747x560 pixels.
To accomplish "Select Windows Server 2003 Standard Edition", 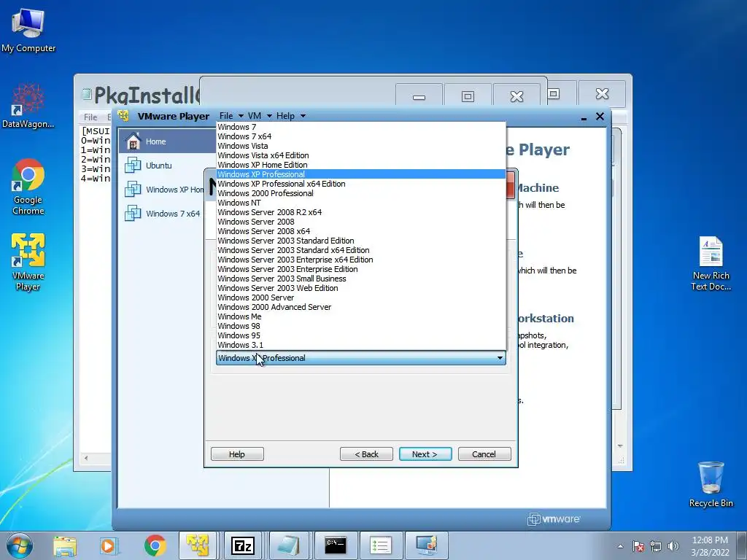I will (360, 241).
